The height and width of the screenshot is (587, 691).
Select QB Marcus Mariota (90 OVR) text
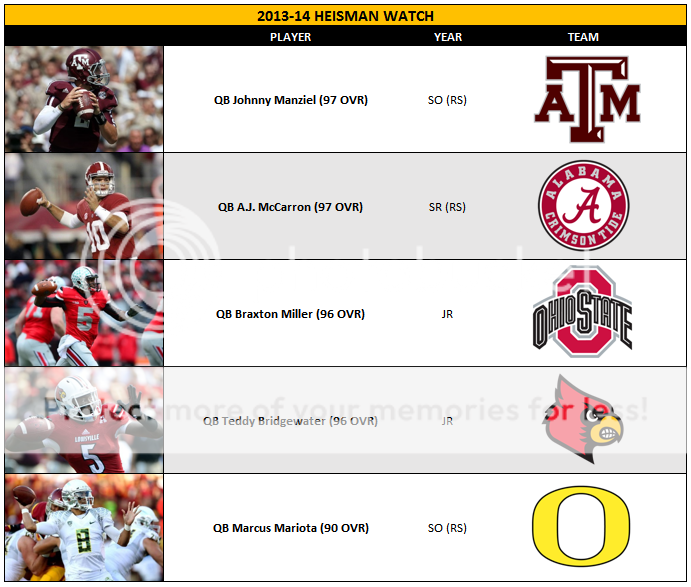tap(290, 528)
